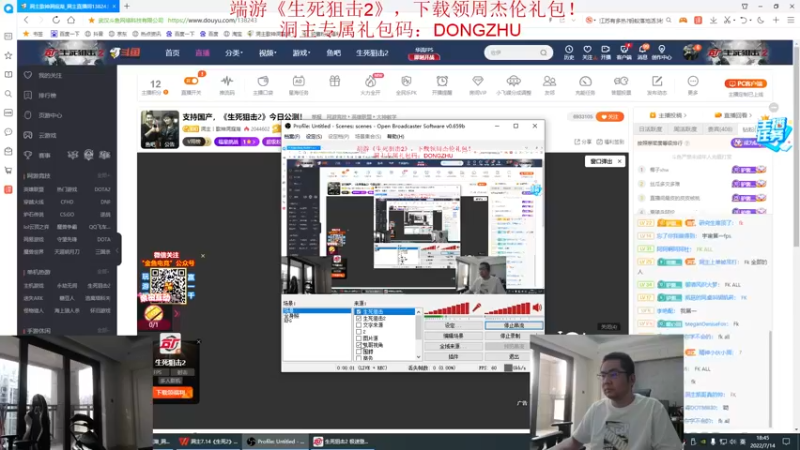The image size is (800, 450).
Task: Mute the speaker icon in OBS
Action: [x=537, y=307]
